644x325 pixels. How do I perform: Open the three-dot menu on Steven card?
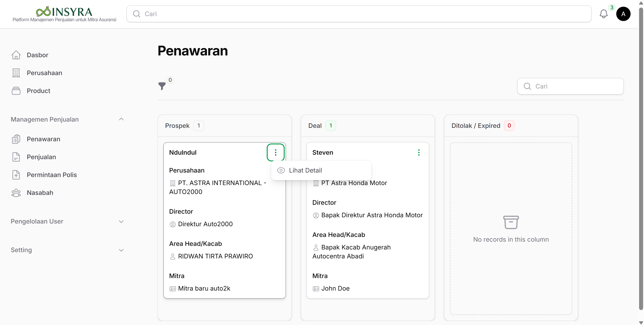pos(419,152)
